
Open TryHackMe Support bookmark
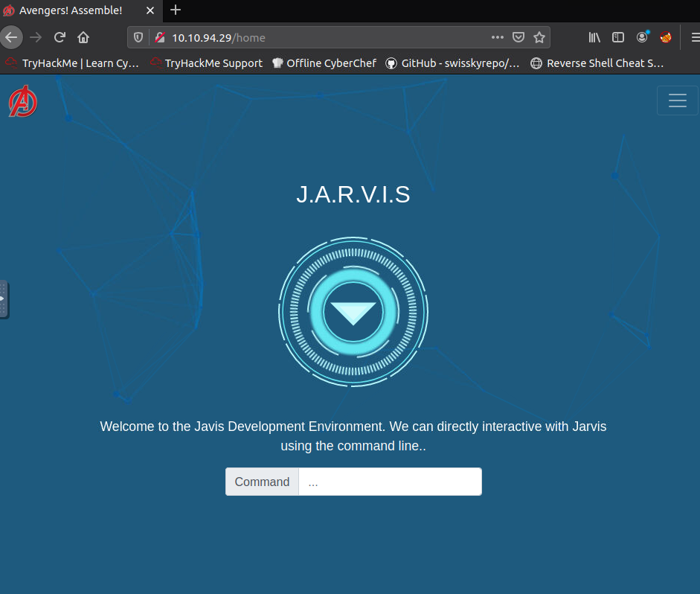[x=206, y=63]
